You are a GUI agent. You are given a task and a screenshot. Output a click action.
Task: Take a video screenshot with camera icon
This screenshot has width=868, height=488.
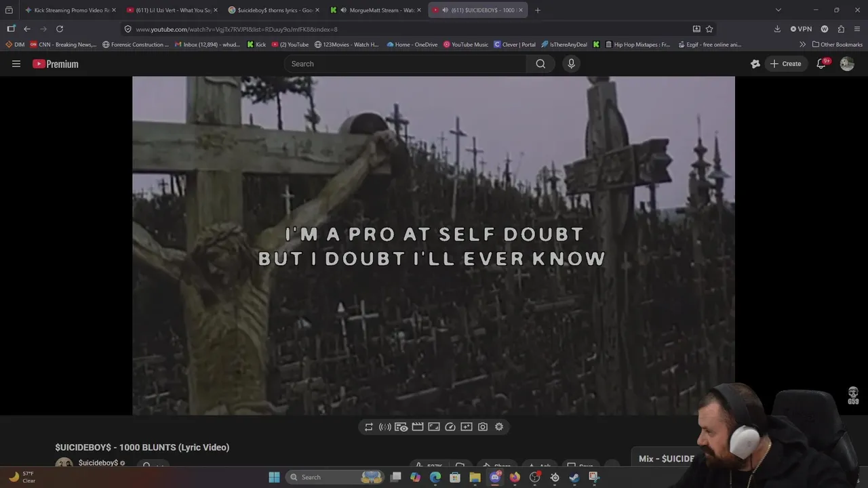(483, 427)
